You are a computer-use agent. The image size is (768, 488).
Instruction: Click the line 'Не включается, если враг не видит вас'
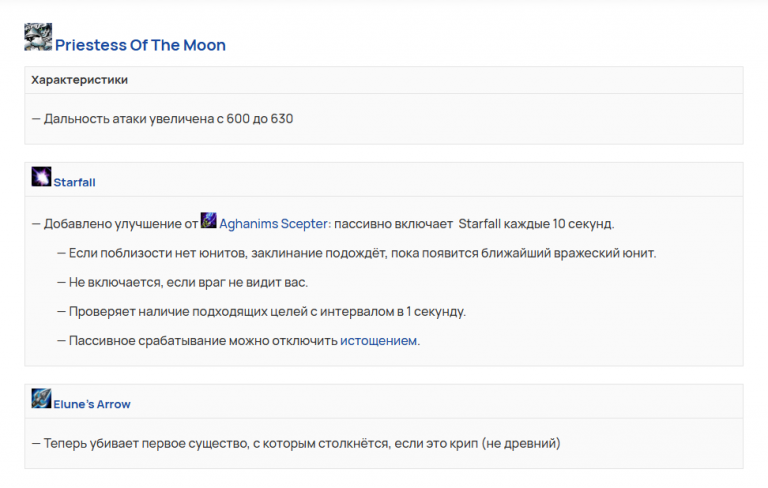pyautogui.click(x=188, y=282)
